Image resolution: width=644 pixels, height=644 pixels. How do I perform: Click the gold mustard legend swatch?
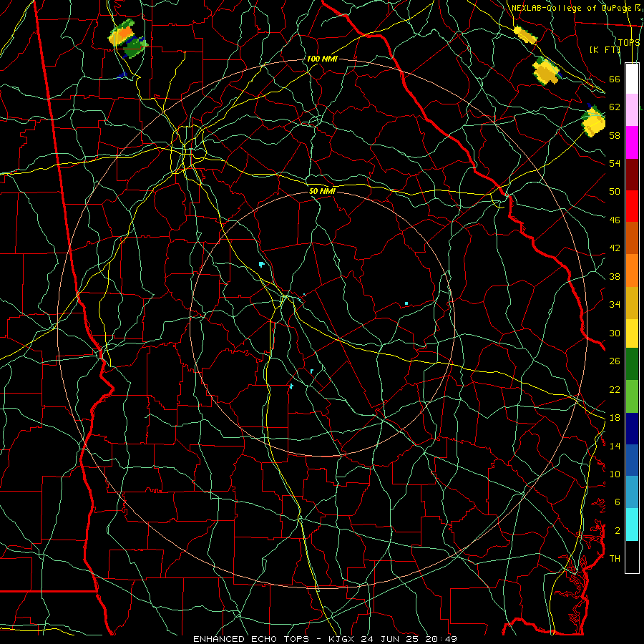click(632, 302)
